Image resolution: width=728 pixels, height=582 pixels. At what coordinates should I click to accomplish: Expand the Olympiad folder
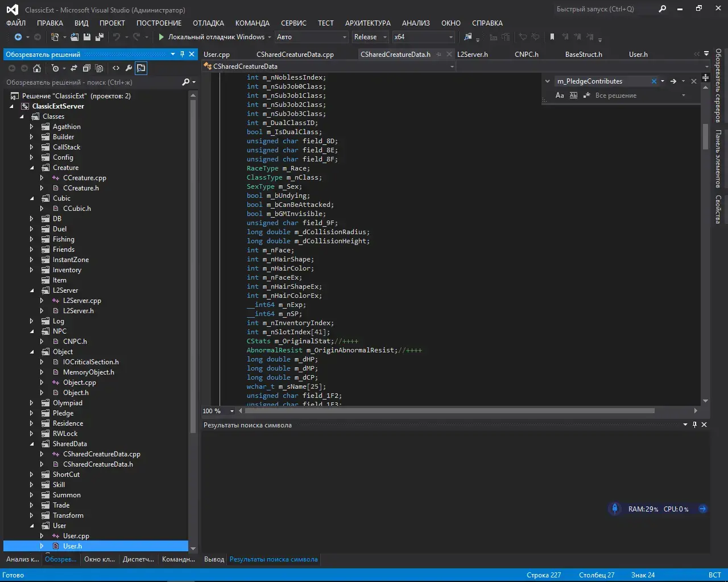click(31, 403)
